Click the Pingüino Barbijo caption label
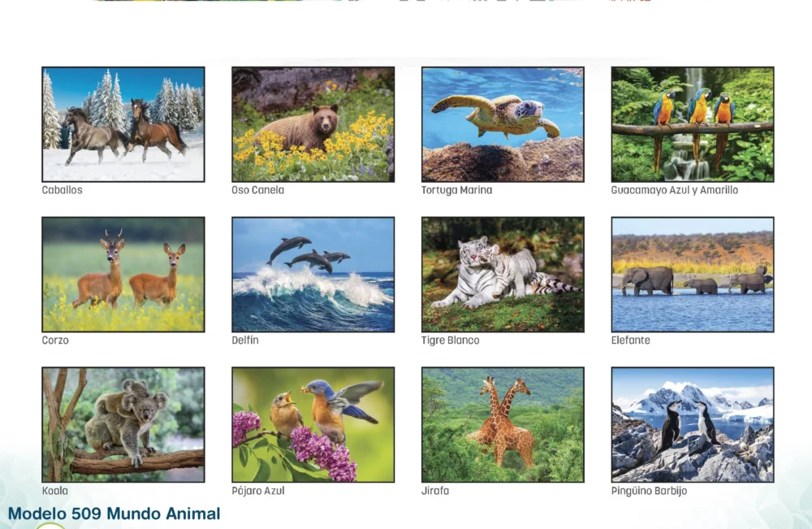 [x=650, y=491]
